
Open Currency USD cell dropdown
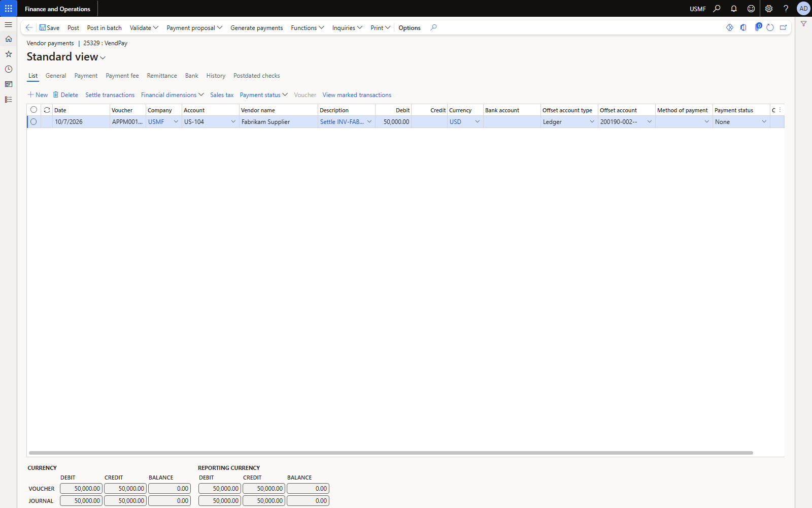pos(477,122)
